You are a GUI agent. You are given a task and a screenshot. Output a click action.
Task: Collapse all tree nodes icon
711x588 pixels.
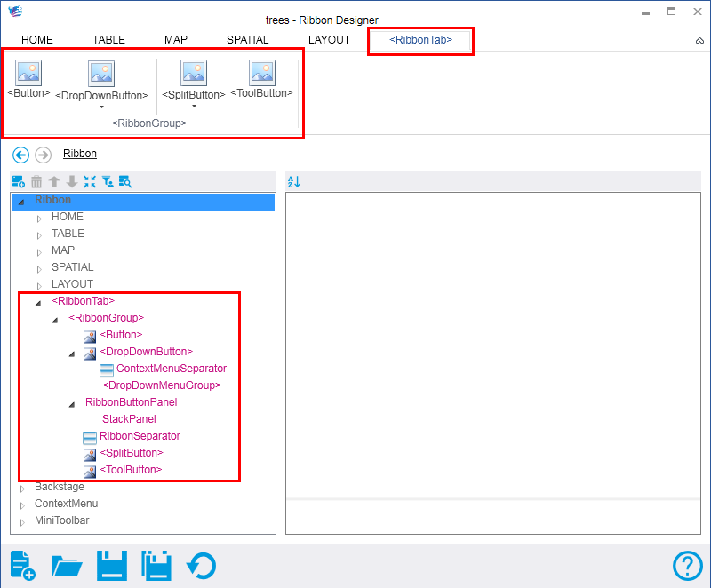coord(90,182)
